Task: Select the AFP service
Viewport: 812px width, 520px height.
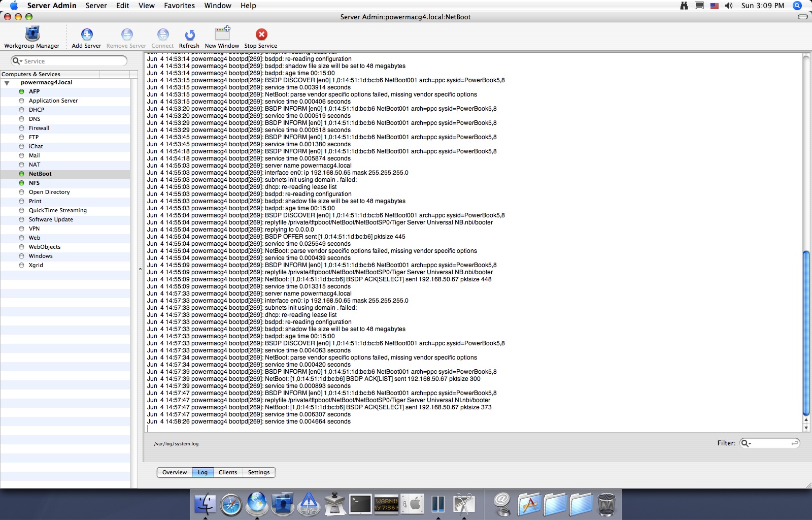Action: coord(65,91)
